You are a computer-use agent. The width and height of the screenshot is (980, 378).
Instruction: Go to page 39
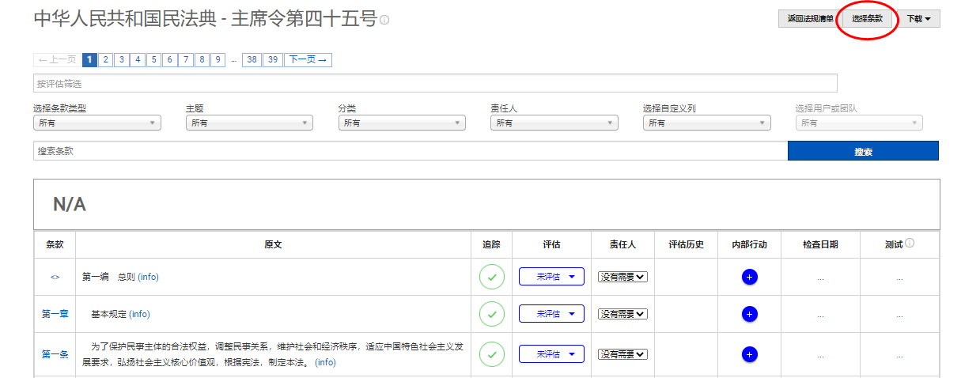(273, 59)
